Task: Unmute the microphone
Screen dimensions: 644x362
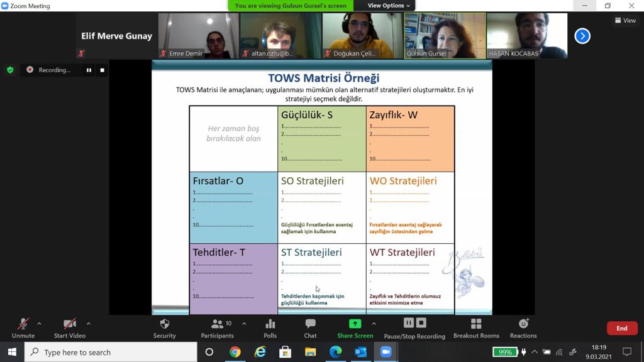Action: (x=23, y=324)
